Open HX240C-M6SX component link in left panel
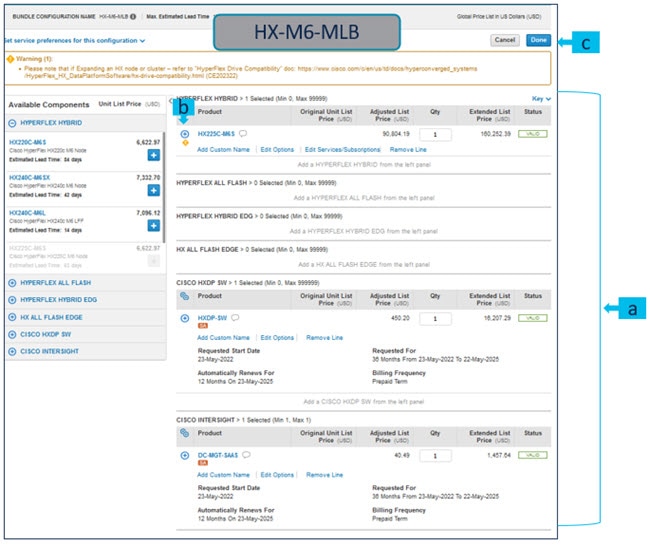Screen dimensions: 650x546 point(29,177)
